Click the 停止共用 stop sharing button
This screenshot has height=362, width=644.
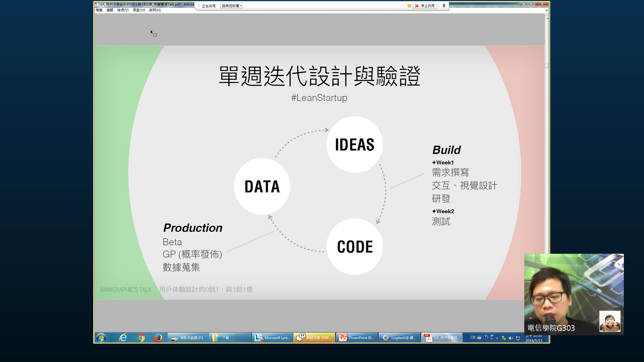pyautogui.click(x=425, y=6)
